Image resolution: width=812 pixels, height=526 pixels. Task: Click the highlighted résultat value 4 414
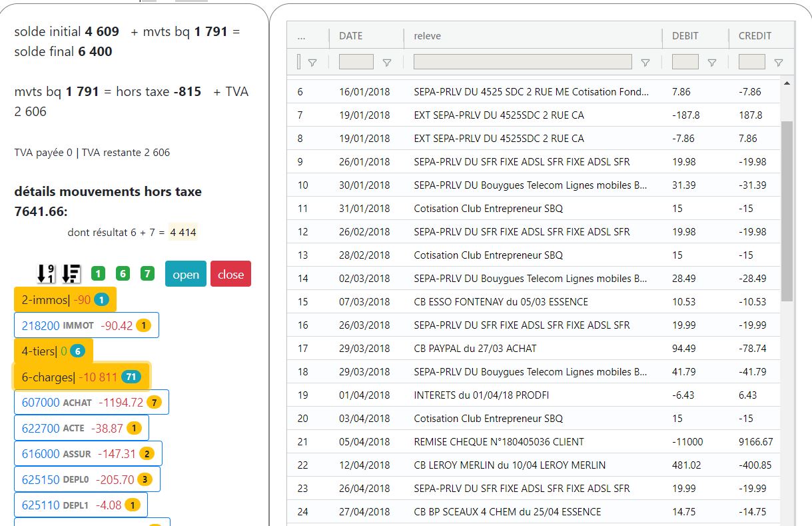[183, 232]
